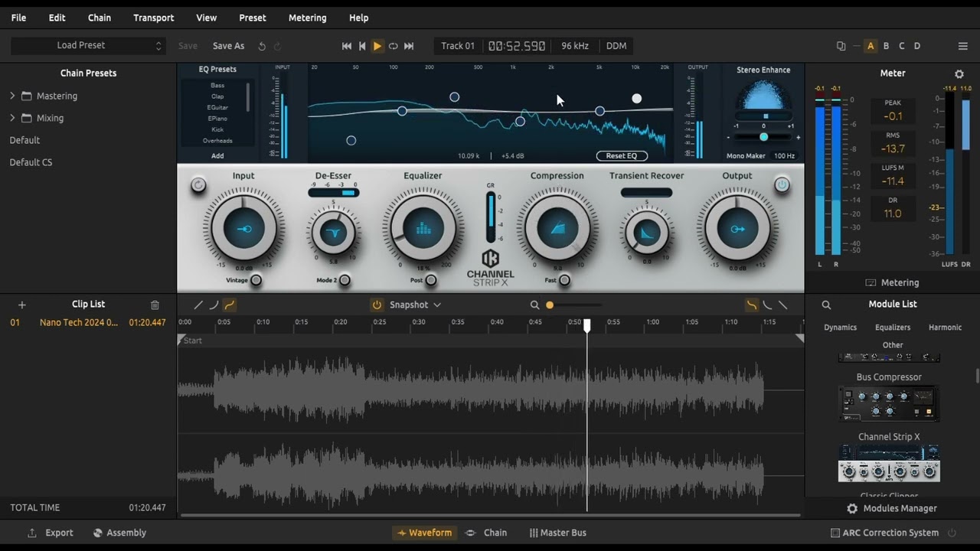Toggle the Channel Strip X power button
Image resolution: width=980 pixels, height=551 pixels.
click(x=782, y=184)
